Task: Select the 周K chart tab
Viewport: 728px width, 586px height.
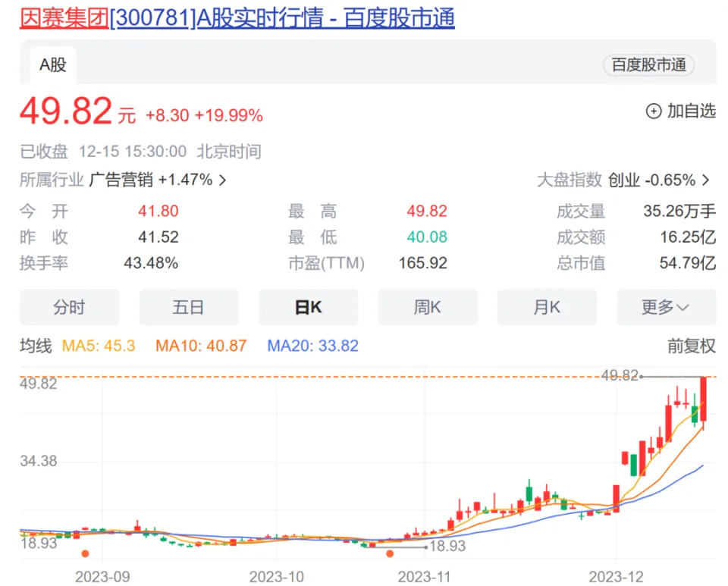Action: click(427, 307)
